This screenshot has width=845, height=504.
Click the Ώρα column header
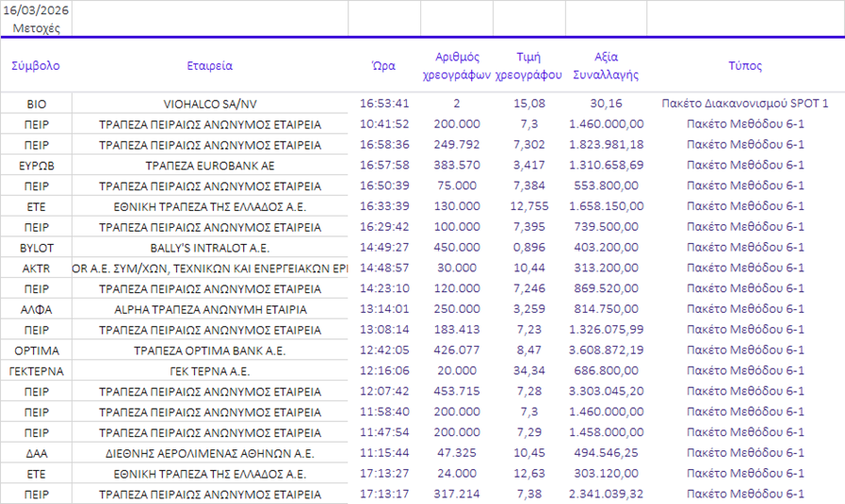click(x=383, y=66)
